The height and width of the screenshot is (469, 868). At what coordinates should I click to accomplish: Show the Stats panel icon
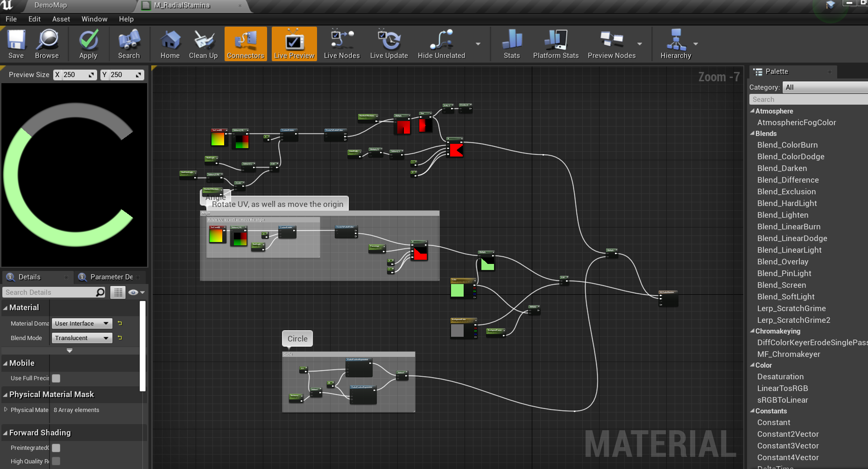click(x=512, y=44)
